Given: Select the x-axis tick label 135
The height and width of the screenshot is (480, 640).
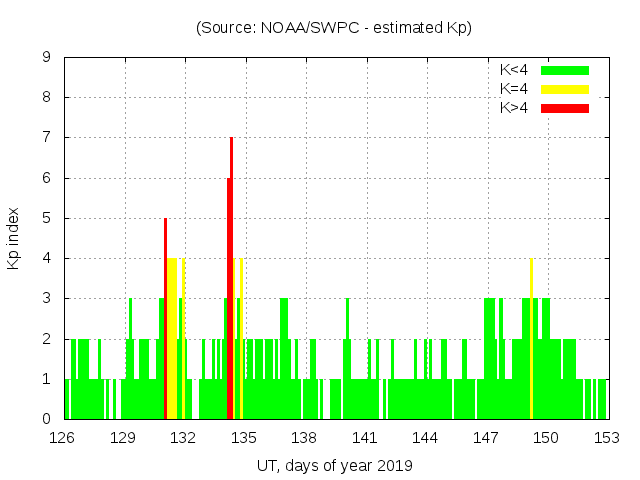Looking at the screenshot, I should [244, 438].
